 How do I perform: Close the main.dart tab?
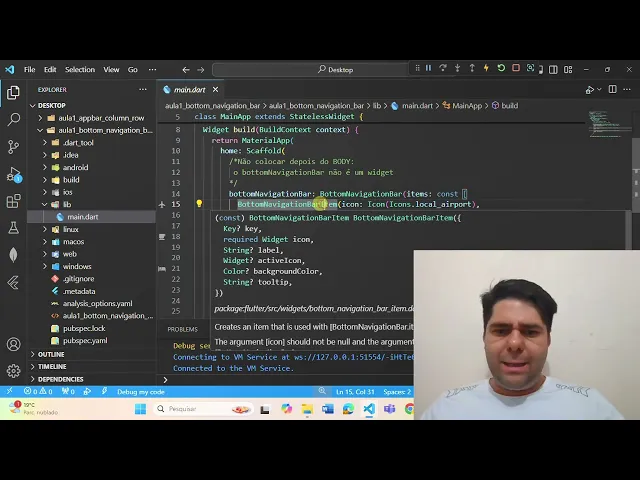pyautogui.click(x=216, y=89)
